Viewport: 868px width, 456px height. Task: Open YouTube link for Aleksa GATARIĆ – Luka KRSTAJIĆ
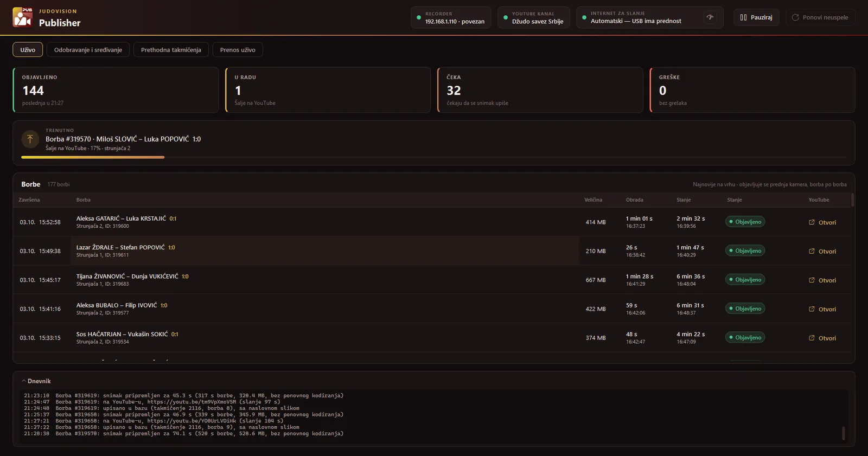822,222
